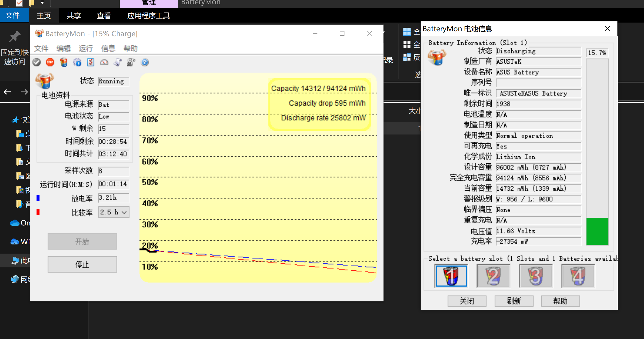Image resolution: width=644 pixels, height=339 pixels.
Task: Click the 状态 Running field
Action: click(x=114, y=81)
